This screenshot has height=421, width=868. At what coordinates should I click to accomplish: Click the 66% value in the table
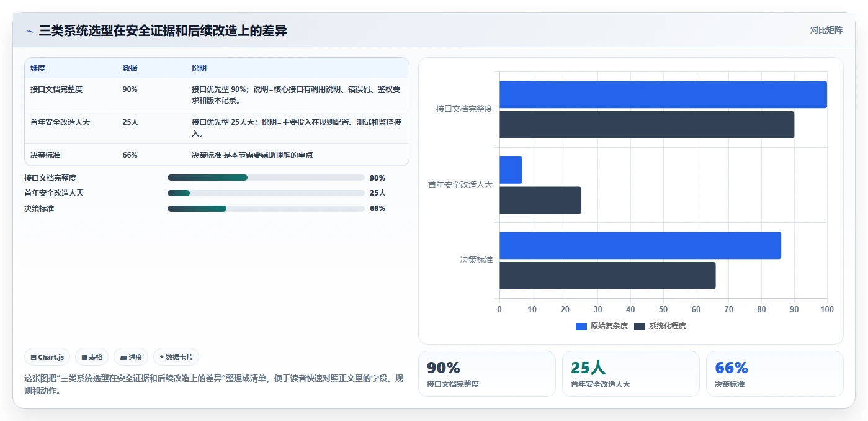[130, 155]
